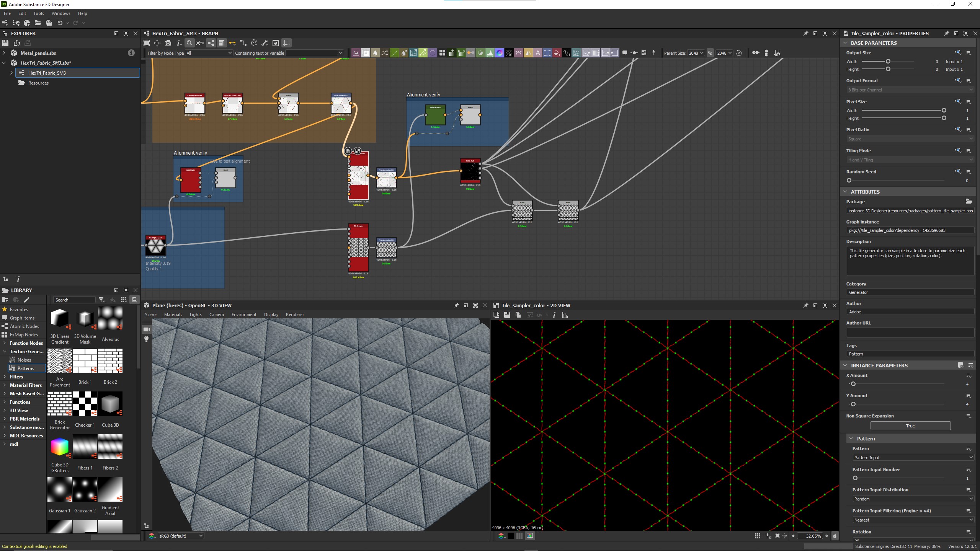Image resolution: width=980 pixels, height=551 pixels.
Task: Click the Package folder browse button
Action: [969, 201]
